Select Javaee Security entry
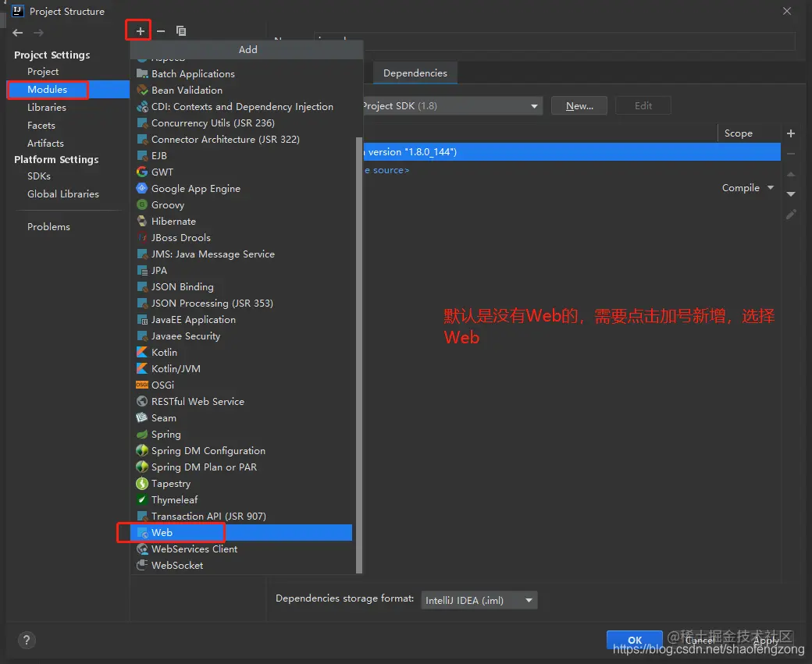 pos(241,336)
